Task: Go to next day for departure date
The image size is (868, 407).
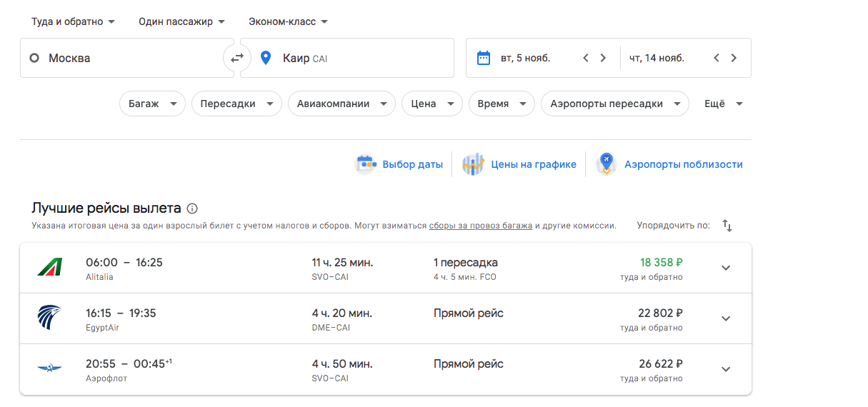Action: pos(603,58)
